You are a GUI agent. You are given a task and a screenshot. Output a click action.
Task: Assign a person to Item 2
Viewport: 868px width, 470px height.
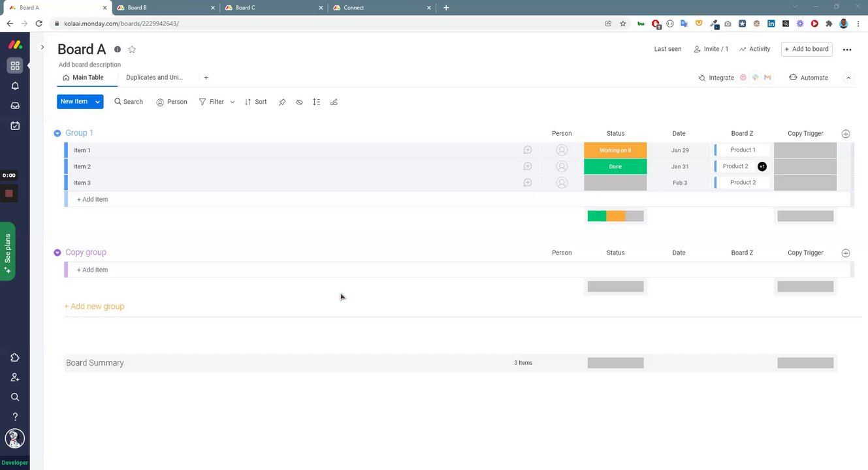click(562, 166)
